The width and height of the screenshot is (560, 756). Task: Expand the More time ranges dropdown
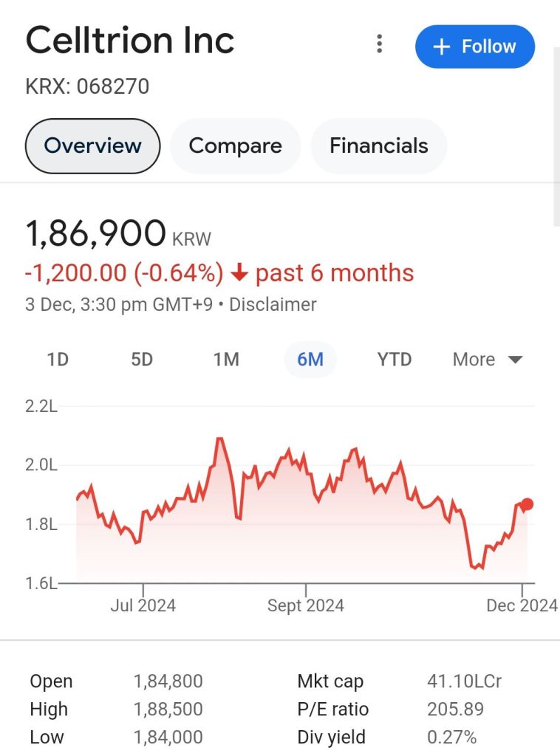coord(488,360)
